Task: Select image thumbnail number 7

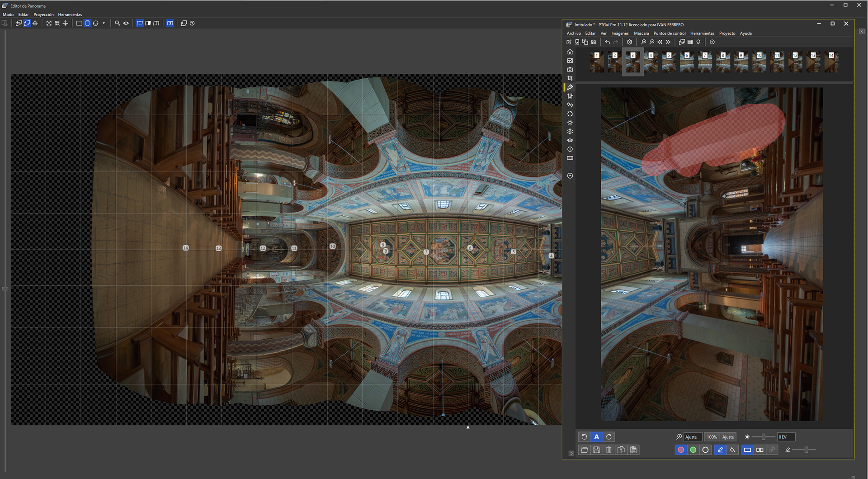Action: click(705, 62)
